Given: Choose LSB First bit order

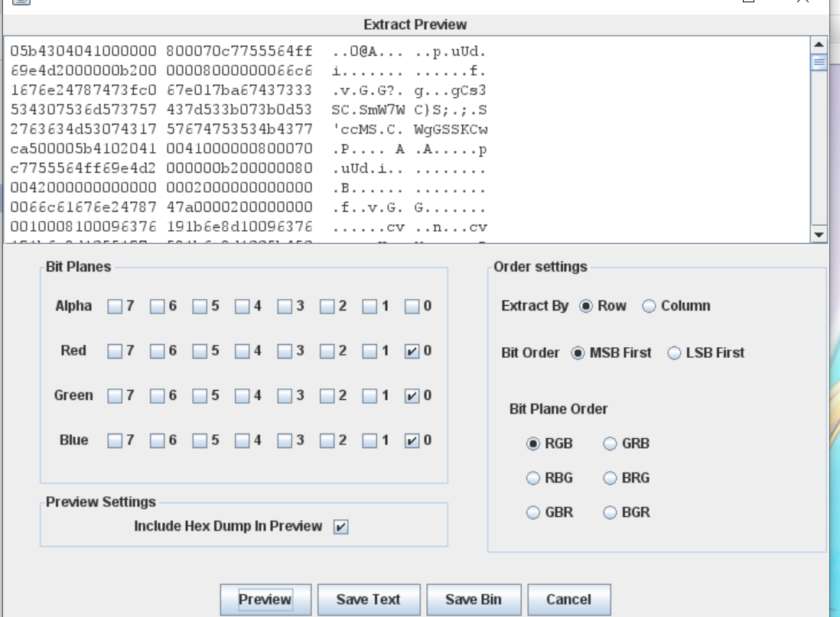Looking at the screenshot, I should [675, 353].
